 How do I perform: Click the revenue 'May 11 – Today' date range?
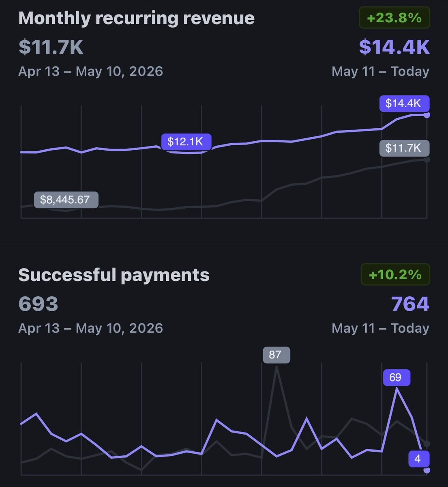pyautogui.click(x=380, y=71)
